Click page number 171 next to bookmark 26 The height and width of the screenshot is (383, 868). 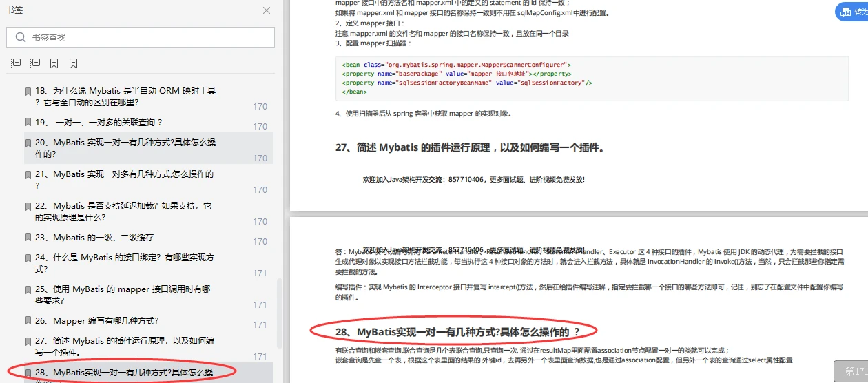260,325
